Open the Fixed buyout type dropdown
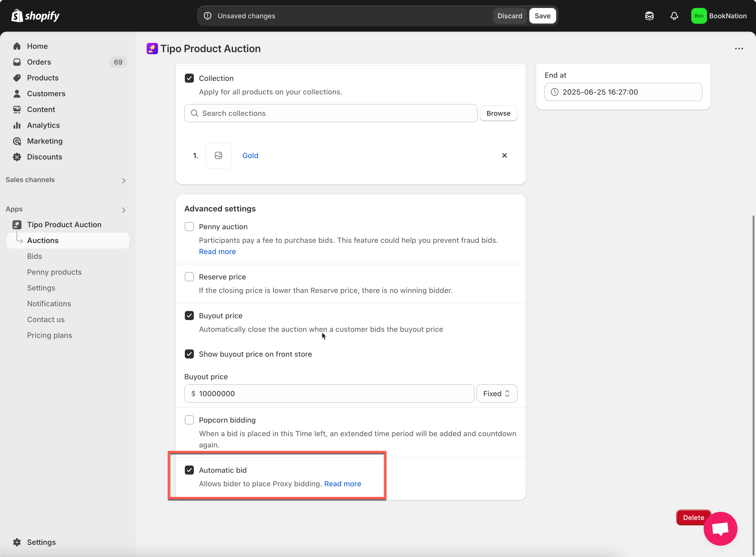 pos(496,393)
